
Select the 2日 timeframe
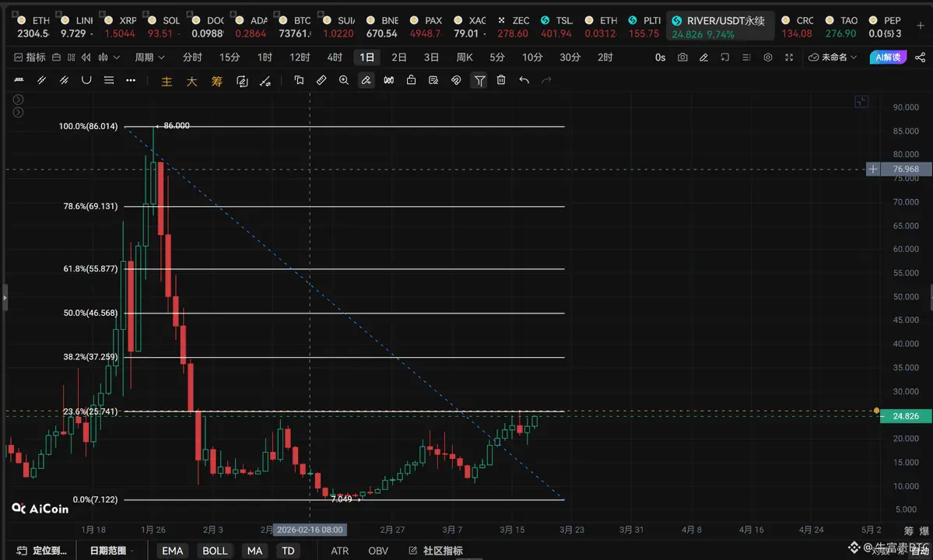pyautogui.click(x=399, y=57)
